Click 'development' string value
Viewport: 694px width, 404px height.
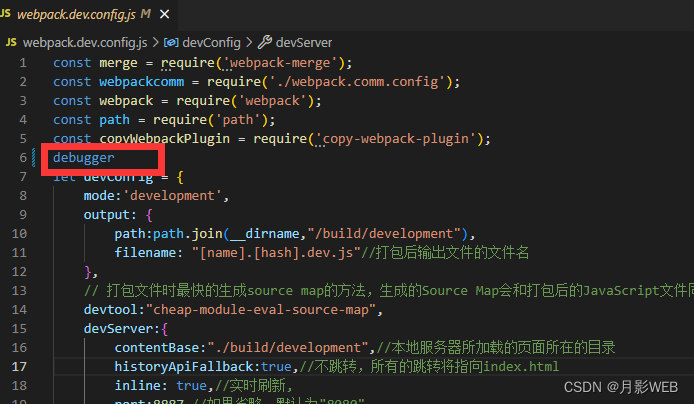[x=172, y=196]
